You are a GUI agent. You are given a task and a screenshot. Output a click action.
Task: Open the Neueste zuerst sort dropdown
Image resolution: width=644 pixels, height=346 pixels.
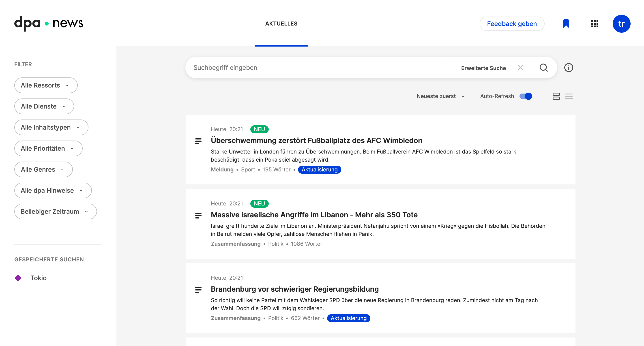440,96
